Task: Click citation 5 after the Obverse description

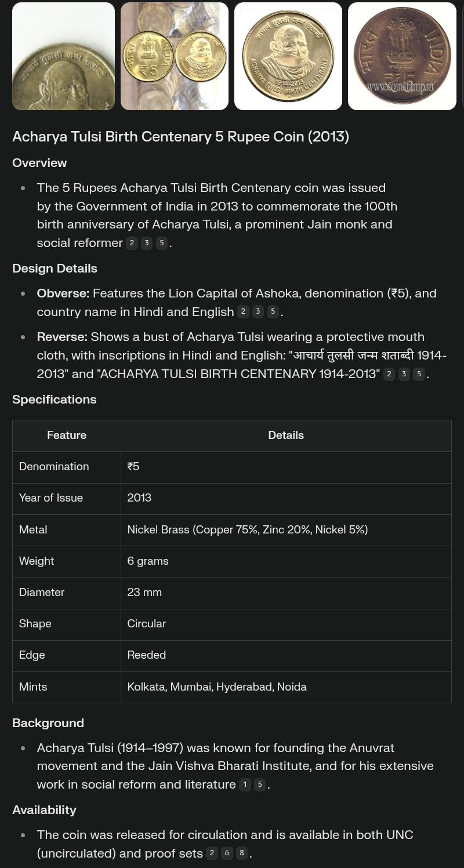Action: coord(273,312)
